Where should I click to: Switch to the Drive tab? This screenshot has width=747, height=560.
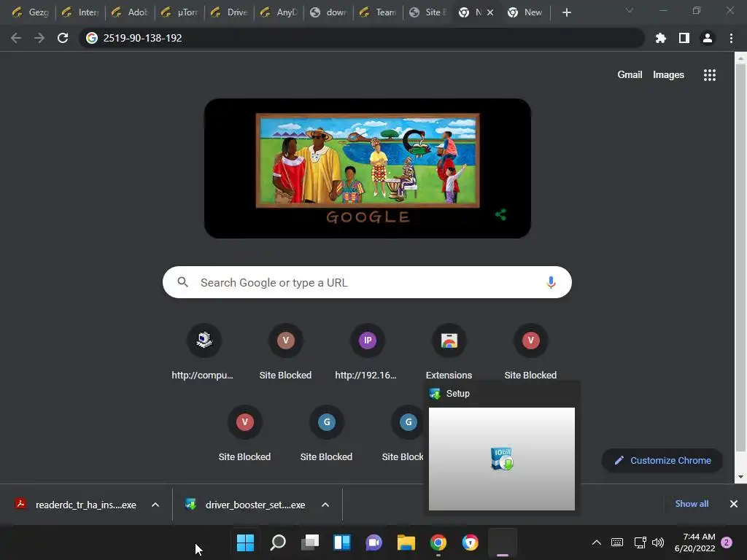pos(230,12)
